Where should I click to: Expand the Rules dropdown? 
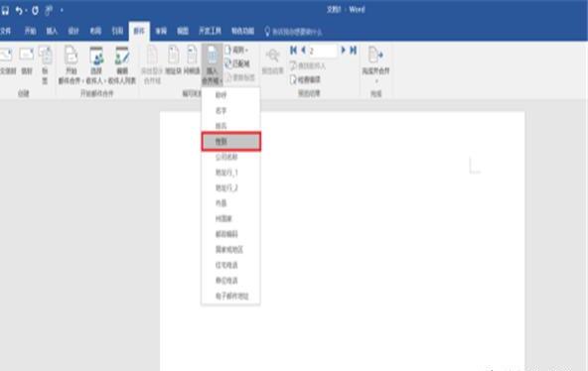[x=236, y=50]
